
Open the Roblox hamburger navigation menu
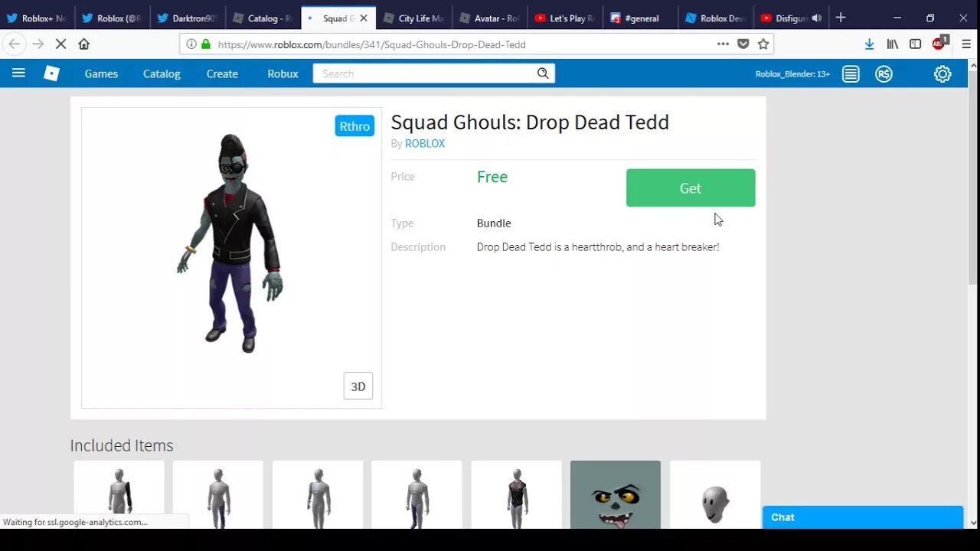click(18, 73)
